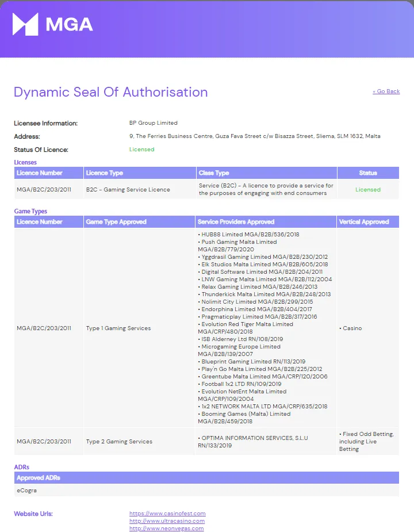Click the Status column header in Licenses table
This screenshot has width=414, height=532.
tap(368, 173)
